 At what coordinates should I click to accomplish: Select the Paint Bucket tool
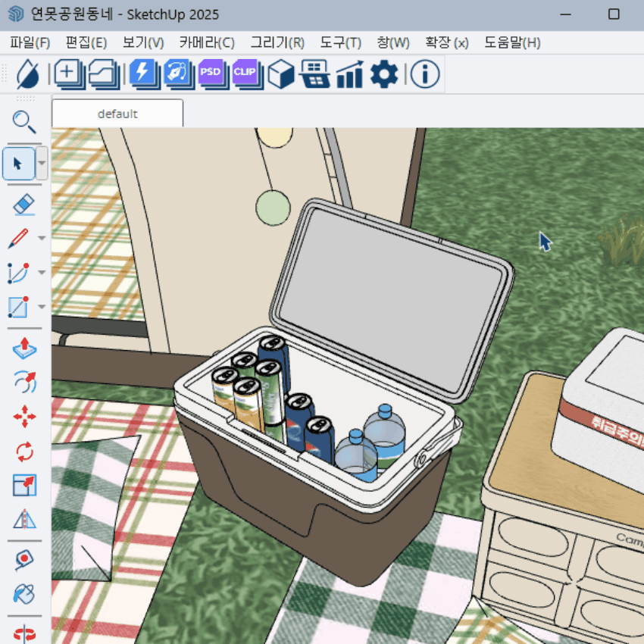24,594
